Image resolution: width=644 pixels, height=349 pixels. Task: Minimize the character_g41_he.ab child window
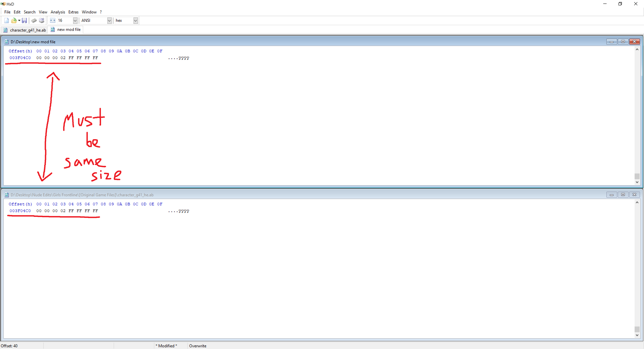point(611,195)
